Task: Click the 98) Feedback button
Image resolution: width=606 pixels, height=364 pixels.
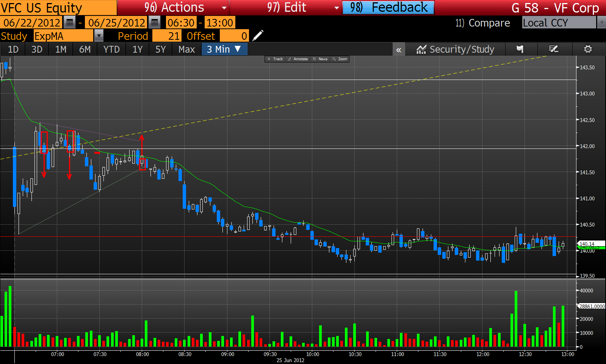Action: (x=388, y=8)
